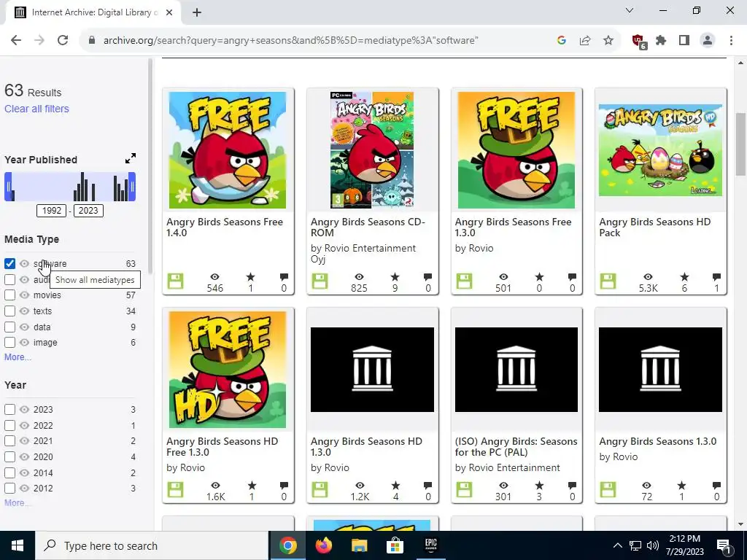
Task: Click favorites star on Angry Birds Seasons HD Pack
Action: click(684, 276)
